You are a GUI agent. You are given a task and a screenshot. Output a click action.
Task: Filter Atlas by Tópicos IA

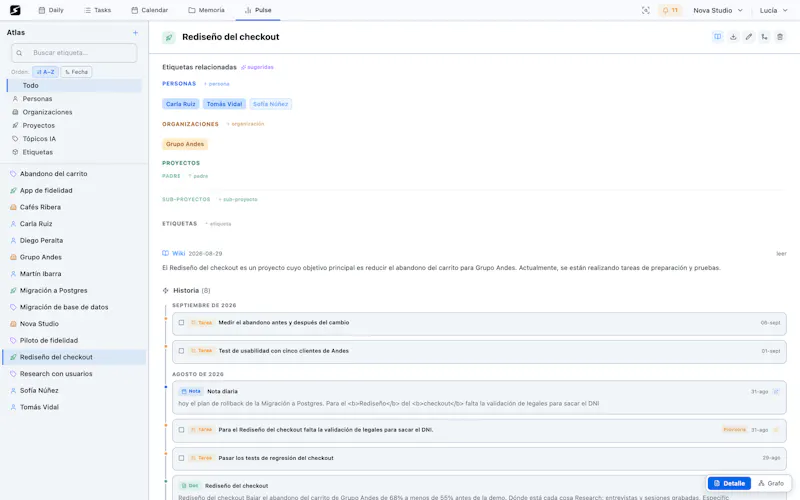74,139
